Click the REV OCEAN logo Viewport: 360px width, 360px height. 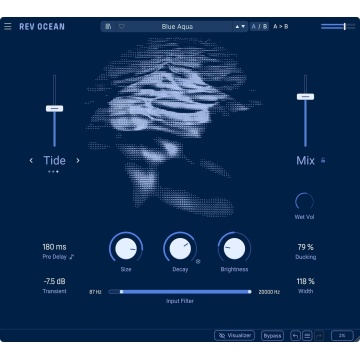(42, 27)
